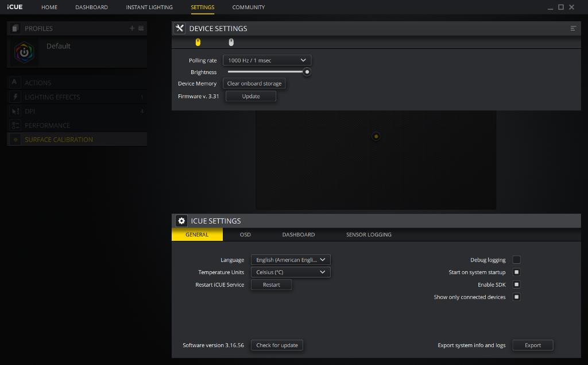Open the Polling rate dropdown
588x365 pixels.
click(x=267, y=60)
